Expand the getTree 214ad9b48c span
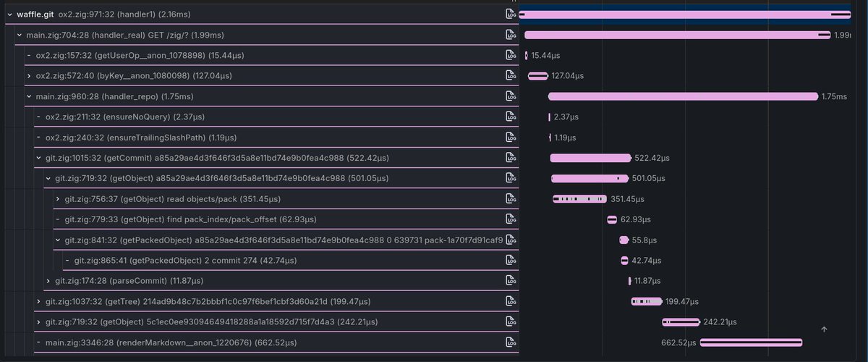This screenshot has width=868, height=362. pyautogui.click(x=38, y=301)
